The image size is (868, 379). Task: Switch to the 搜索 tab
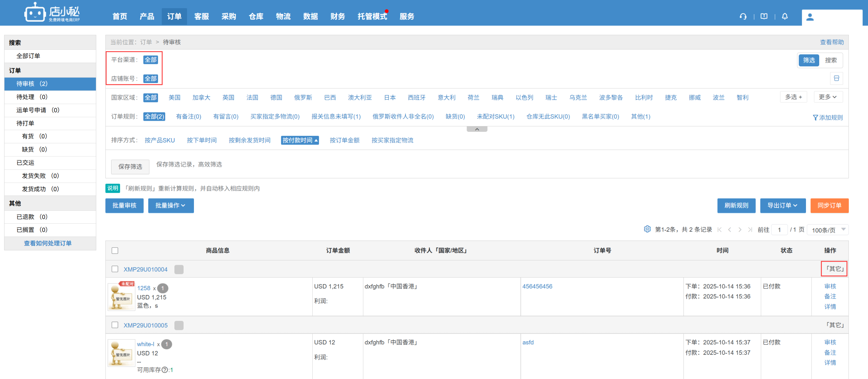point(831,60)
